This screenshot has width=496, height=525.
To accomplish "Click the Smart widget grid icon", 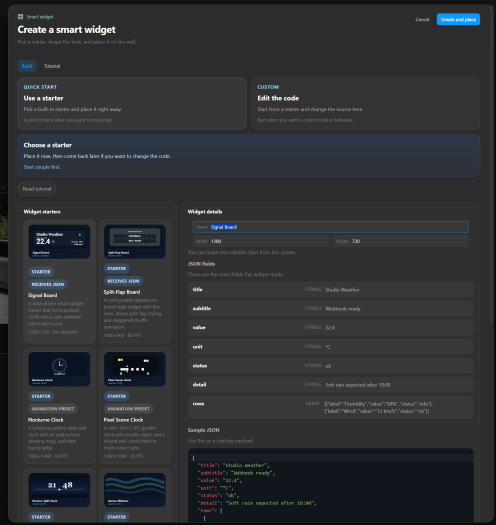I will coord(20,17).
